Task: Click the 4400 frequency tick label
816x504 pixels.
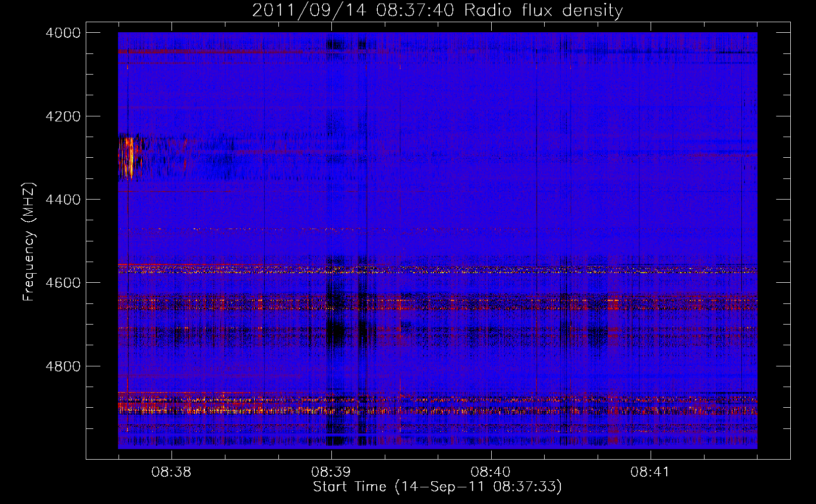Action: point(63,200)
